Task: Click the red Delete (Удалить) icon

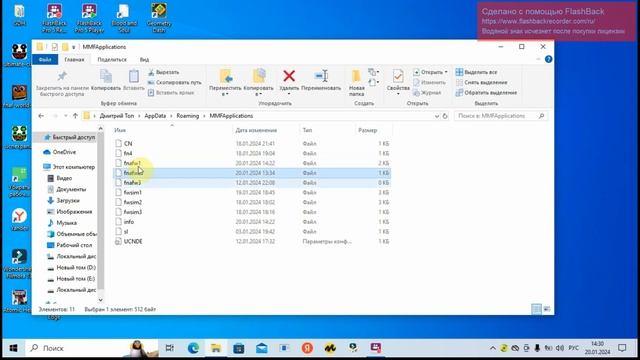Action: (x=289, y=76)
